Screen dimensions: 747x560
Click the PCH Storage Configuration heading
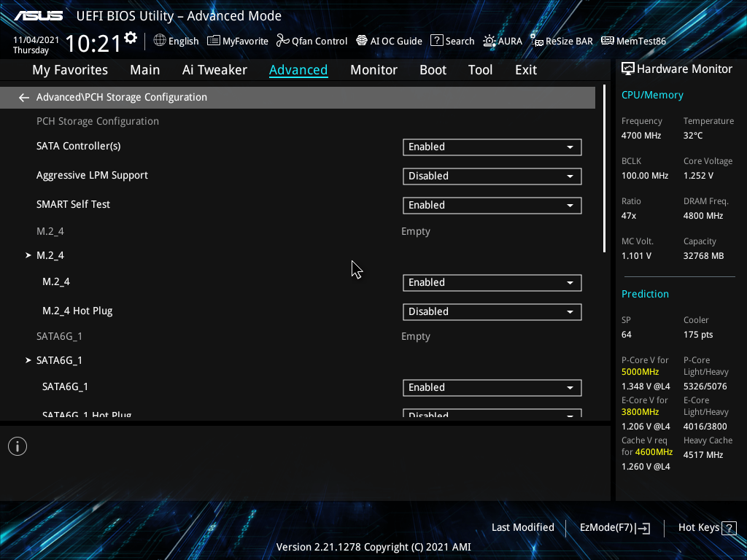[98, 122]
